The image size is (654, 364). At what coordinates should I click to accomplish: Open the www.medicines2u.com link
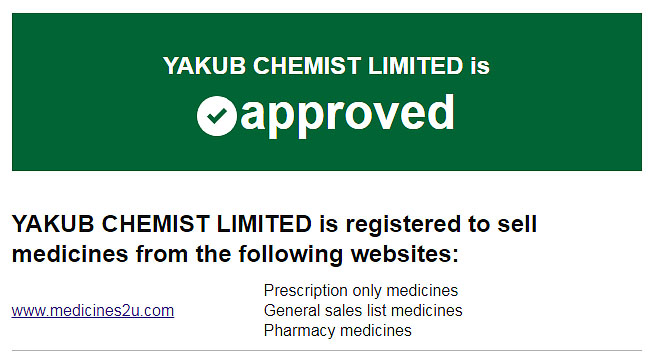pos(93,311)
